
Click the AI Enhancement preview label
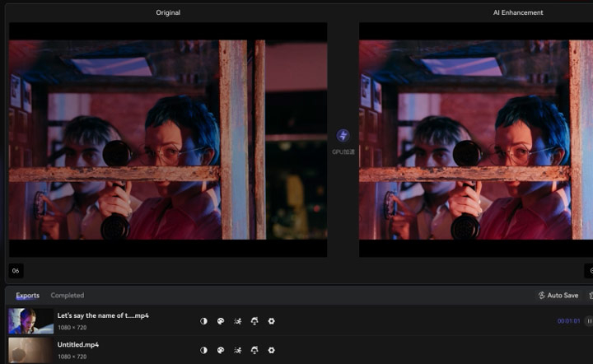(x=518, y=12)
